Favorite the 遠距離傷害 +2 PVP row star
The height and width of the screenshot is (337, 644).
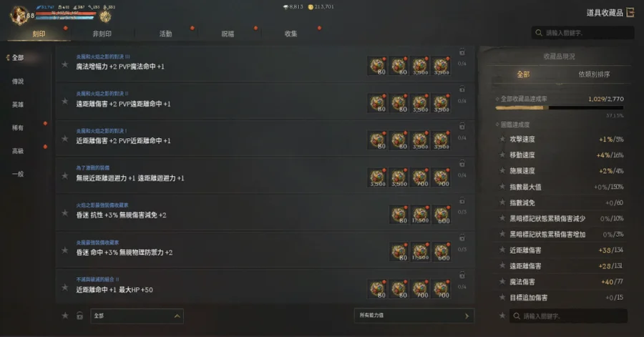pyautogui.click(x=65, y=102)
